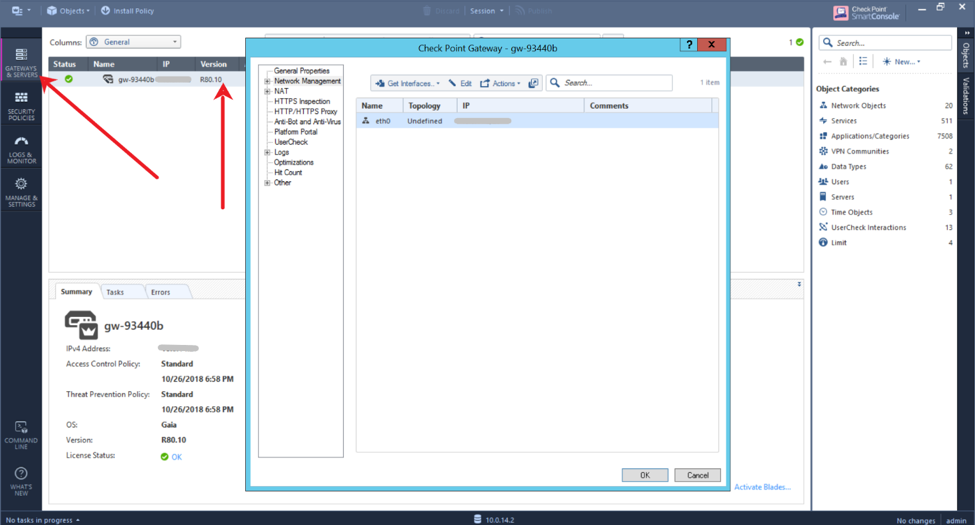
Task: Click the back arrow in Objects panel
Action: pyautogui.click(x=827, y=62)
